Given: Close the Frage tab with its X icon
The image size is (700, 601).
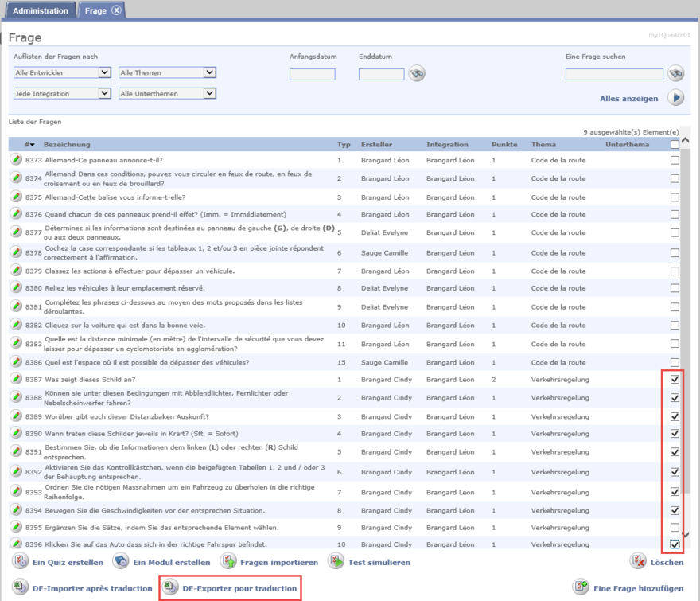Looking at the screenshot, I should tap(116, 10).
